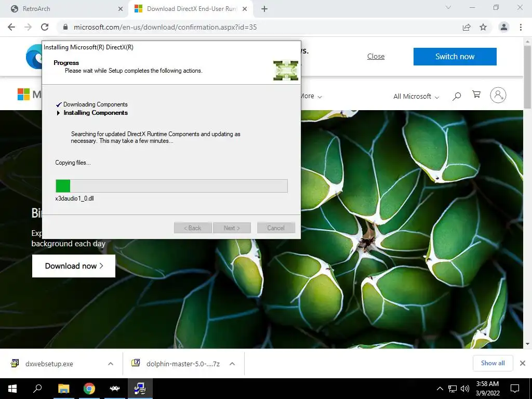Click the page vertical scrollbar
Viewport: 532px width, 399px height.
pos(527,77)
